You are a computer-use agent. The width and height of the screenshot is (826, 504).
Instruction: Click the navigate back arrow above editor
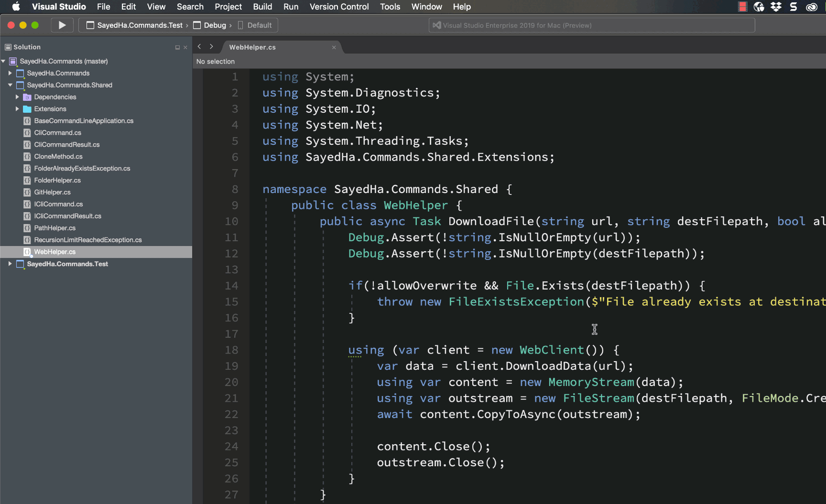[x=199, y=47]
